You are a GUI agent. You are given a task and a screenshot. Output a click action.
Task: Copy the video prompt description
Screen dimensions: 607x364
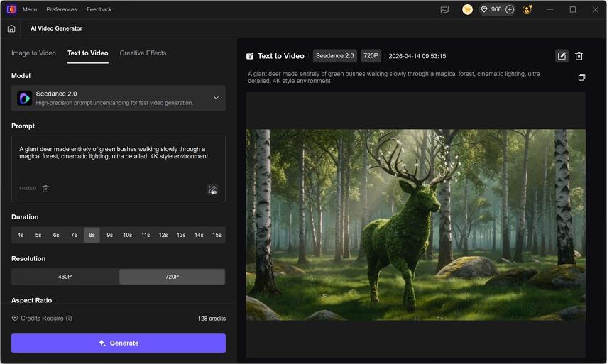581,77
